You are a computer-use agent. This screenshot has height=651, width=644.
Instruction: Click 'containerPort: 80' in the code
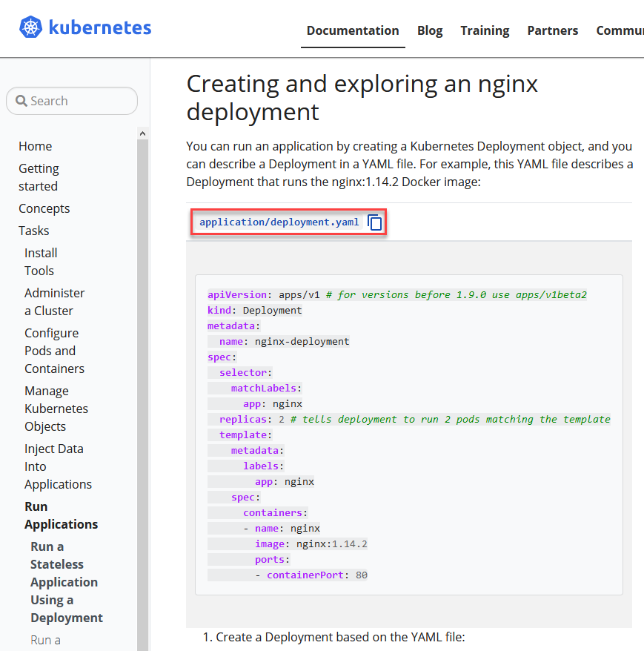(317, 575)
